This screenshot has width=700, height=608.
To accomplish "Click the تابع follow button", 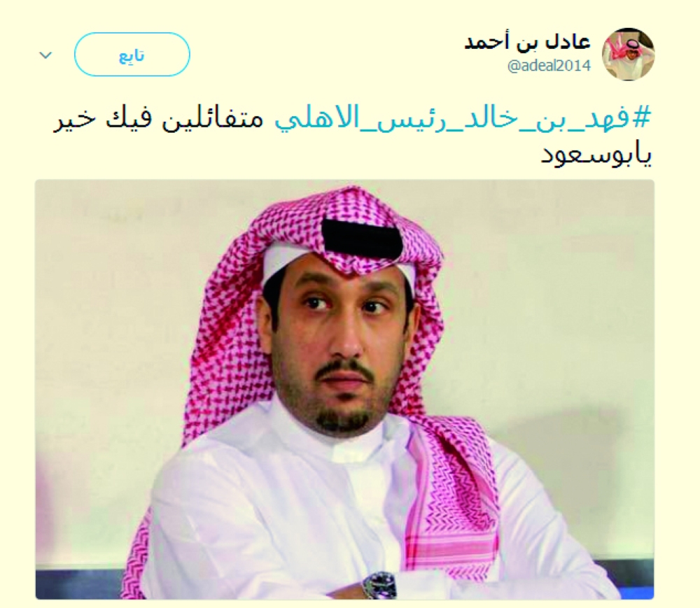I will [132, 55].
